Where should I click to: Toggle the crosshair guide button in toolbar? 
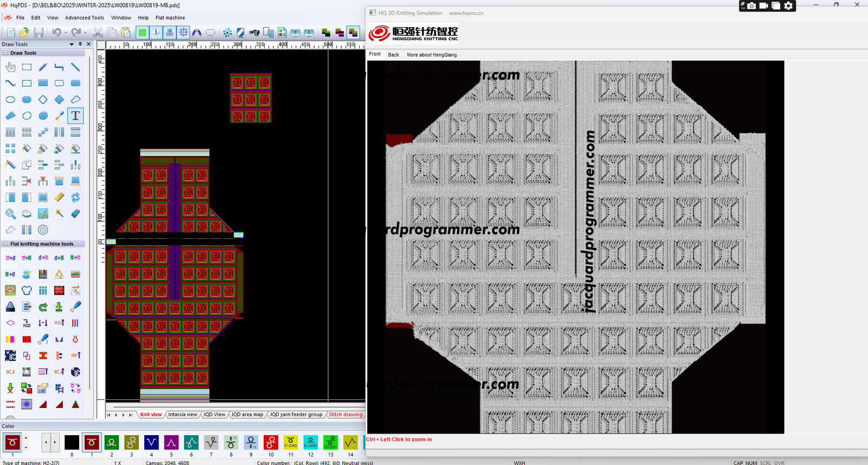183,33
